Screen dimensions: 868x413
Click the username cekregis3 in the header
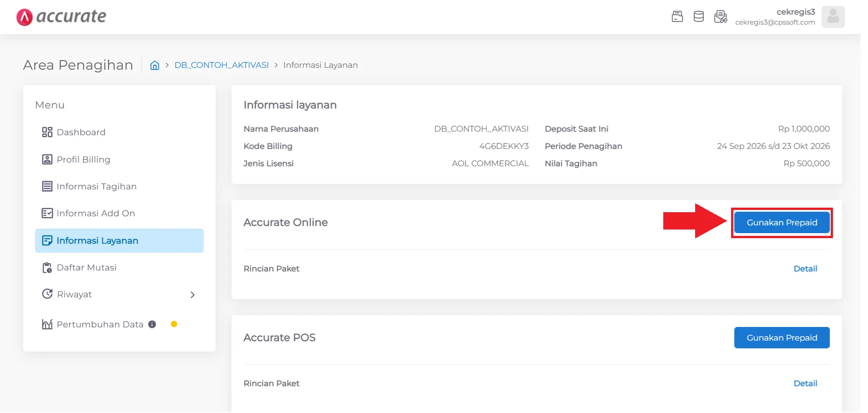tap(796, 12)
